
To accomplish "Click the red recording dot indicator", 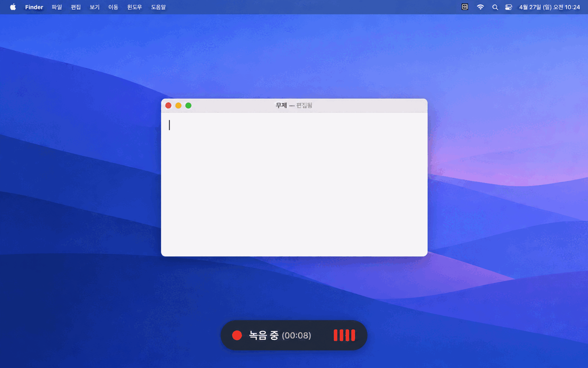I will click(x=237, y=335).
